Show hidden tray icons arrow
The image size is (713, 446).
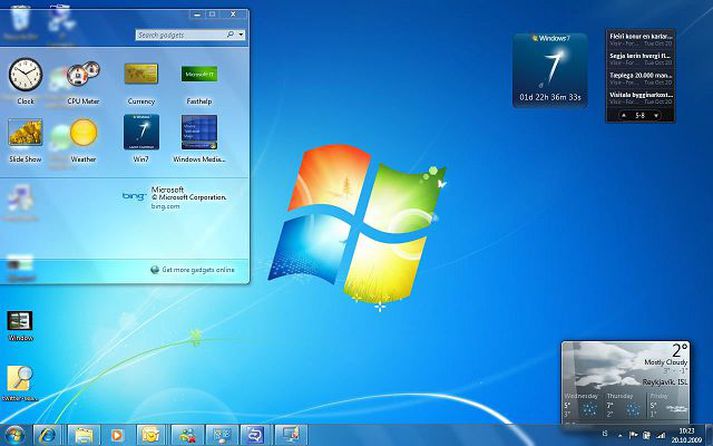point(621,436)
